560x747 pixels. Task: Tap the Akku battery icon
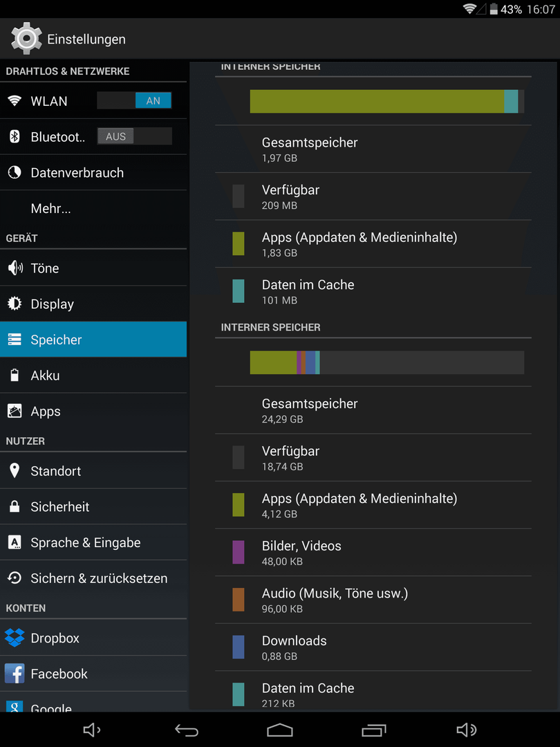[15, 375]
